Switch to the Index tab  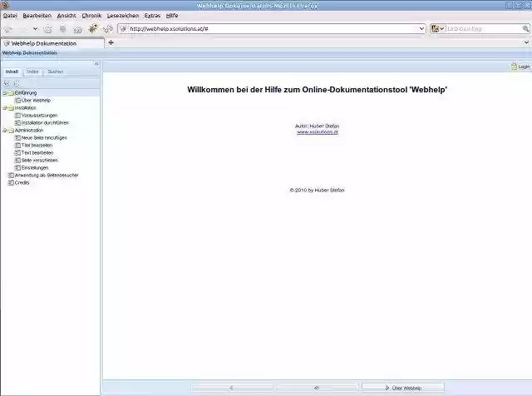click(x=32, y=72)
